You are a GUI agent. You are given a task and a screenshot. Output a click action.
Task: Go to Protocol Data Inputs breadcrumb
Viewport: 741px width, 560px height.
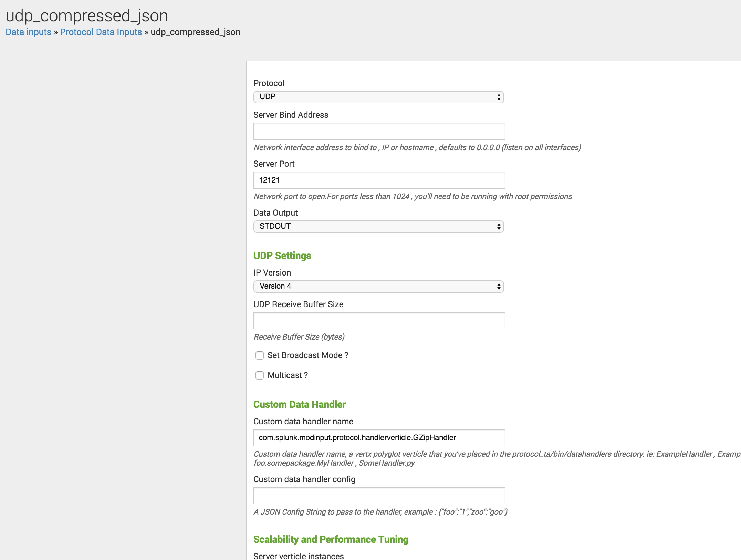pyautogui.click(x=101, y=32)
